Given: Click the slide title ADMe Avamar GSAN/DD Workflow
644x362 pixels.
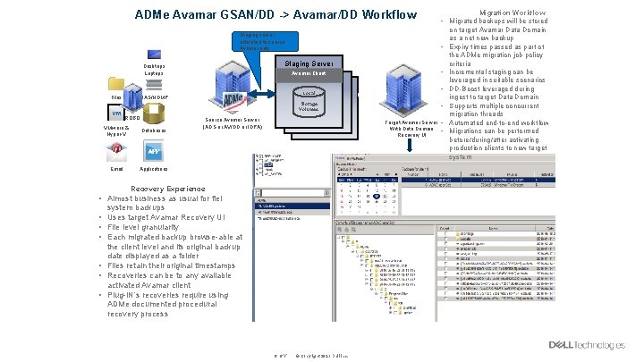Looking at the screenshot, I should (x=275, y=15).
